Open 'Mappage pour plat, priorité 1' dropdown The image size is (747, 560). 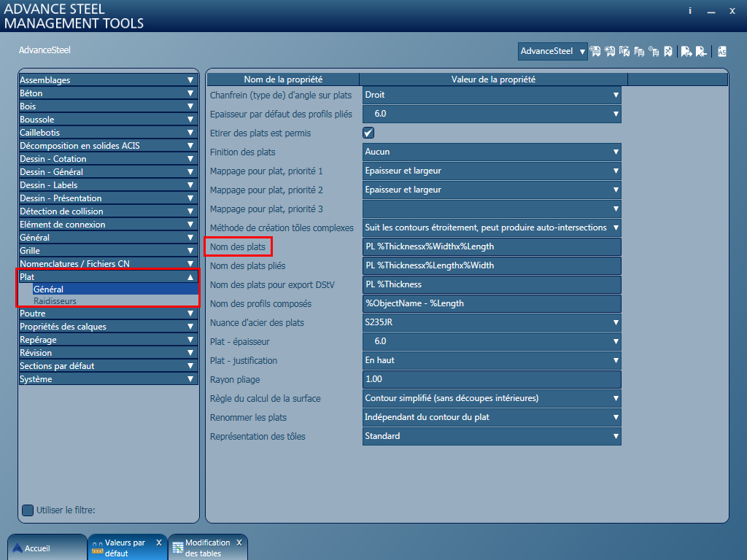pos(492,171)
